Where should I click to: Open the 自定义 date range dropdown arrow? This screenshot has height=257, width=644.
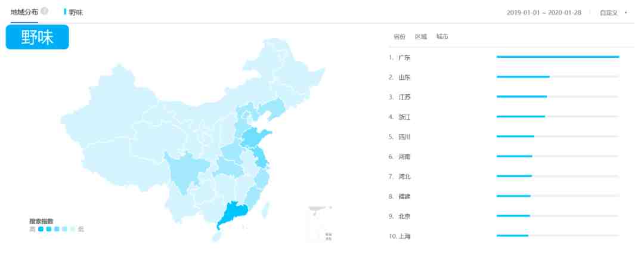click(x=626, y=13)
